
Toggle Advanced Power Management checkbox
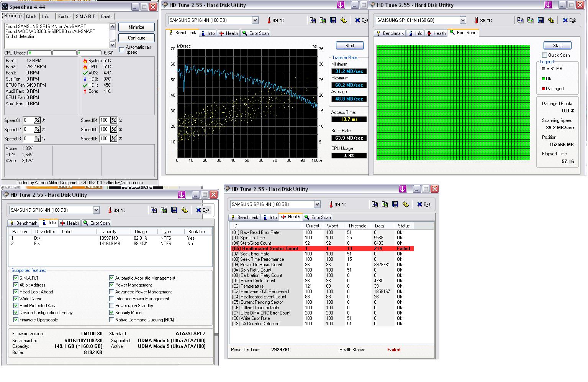(111, 292)
